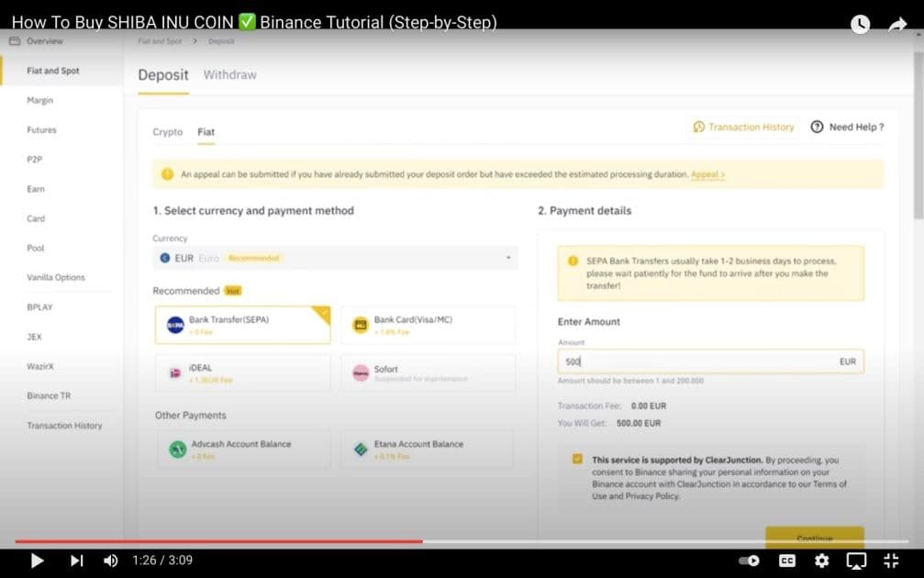
Task: Click the Appeal link
Action: coord(707,174)
